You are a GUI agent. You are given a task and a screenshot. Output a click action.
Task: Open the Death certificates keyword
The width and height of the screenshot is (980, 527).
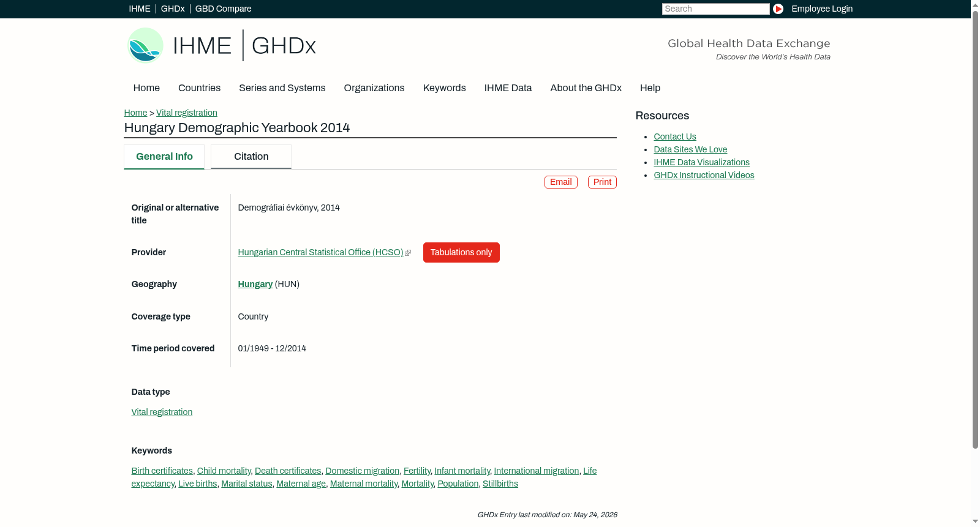(x=288, y=471)
